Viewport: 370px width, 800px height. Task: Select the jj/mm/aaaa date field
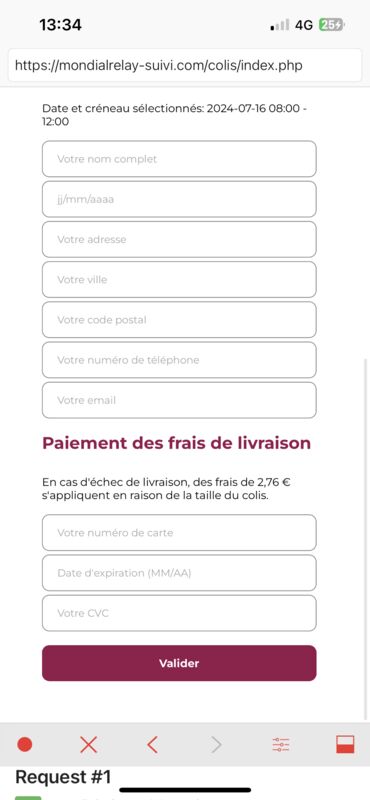179,199
